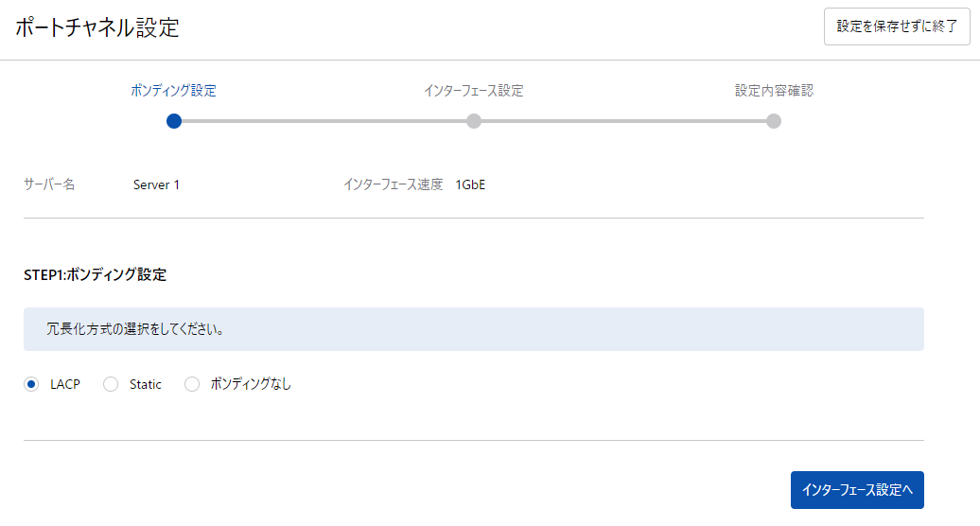Image resolution: width=980 pixels, height=526 pixels.
Task: Open the インターフェース設定 step label
Action: click(473, 91)
